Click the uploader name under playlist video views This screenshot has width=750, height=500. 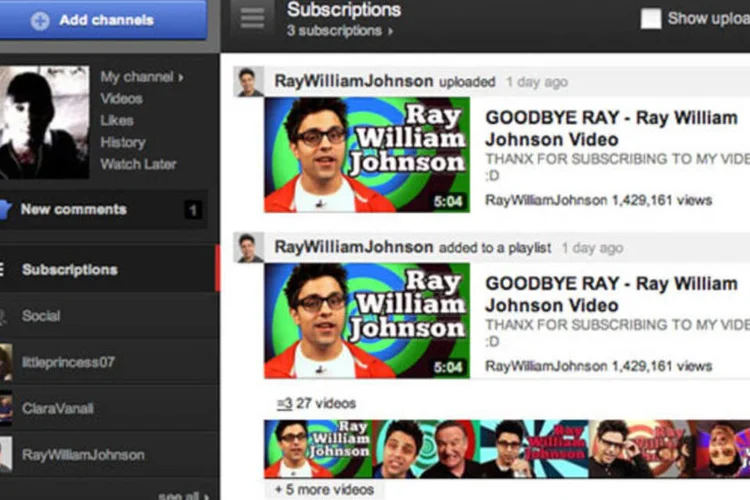[x=546, y=366]
